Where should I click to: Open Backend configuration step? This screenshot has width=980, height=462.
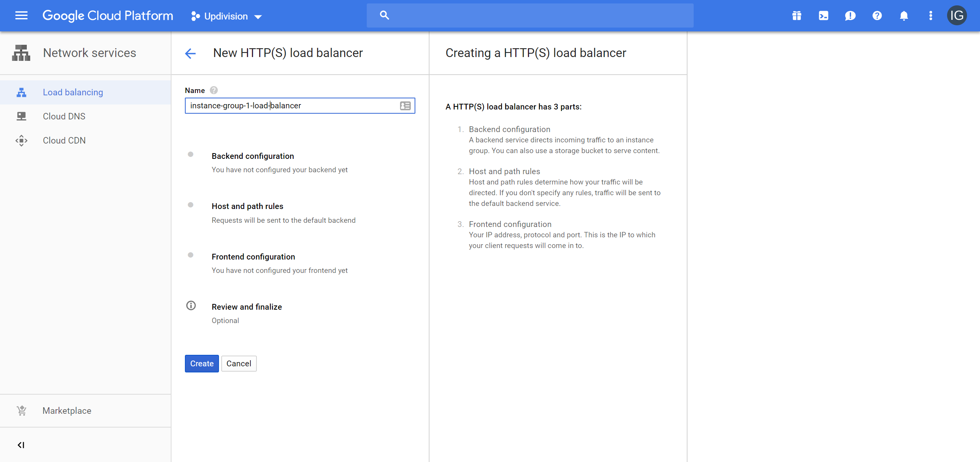[253, 156]
